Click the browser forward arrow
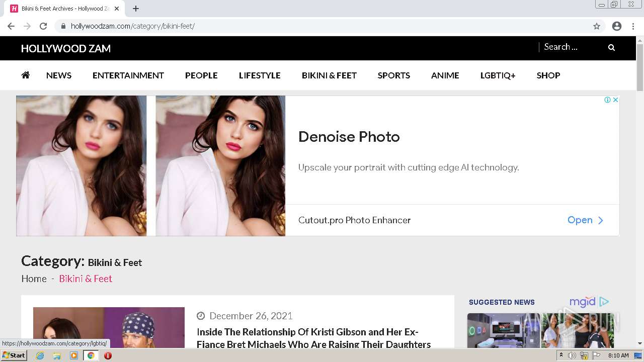Image resolution: width=644 pixels, height=362 pixels. [27, 26]
